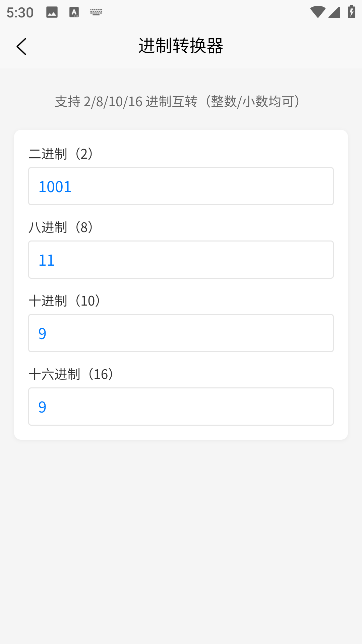Tap the 八进制（8）label
Viewport: 362px width, 644px height.
(61, 227)
